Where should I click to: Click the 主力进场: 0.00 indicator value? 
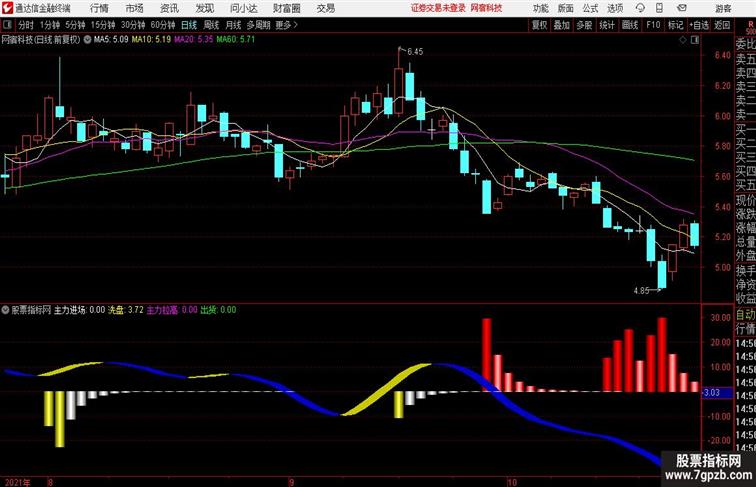(79, 310)
